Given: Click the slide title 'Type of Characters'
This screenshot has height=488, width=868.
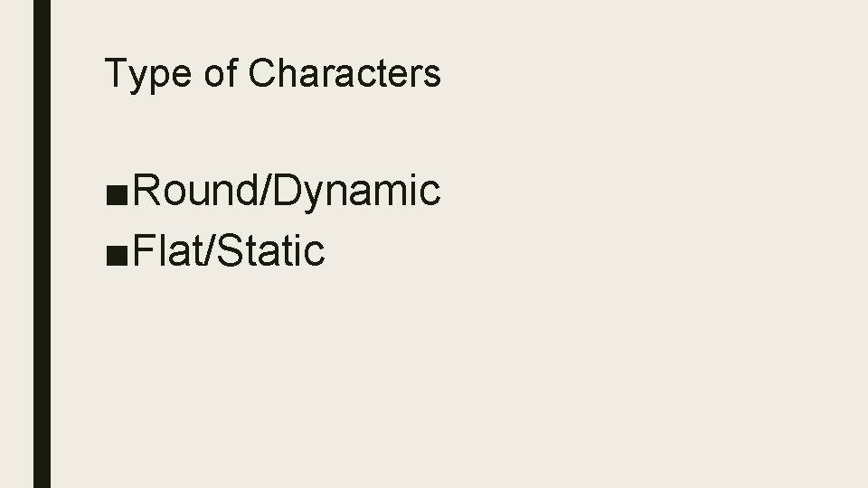Looking at the screenshot, I should (272, 74).
